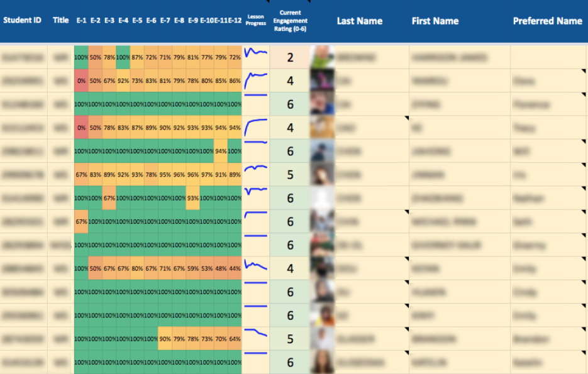Click the E-4 column header
This screenshot has width=588, height=374.
123,21
